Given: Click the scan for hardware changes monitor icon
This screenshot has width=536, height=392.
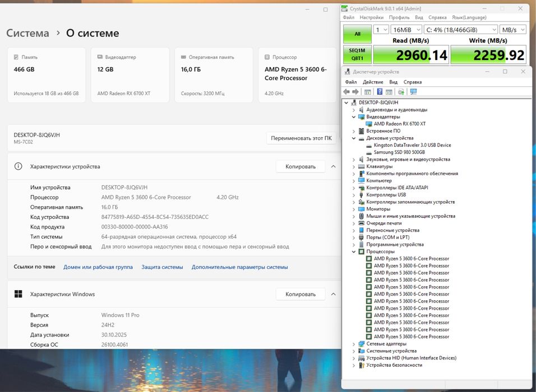Looking at the screenshot, I should [x=413, y=92].
